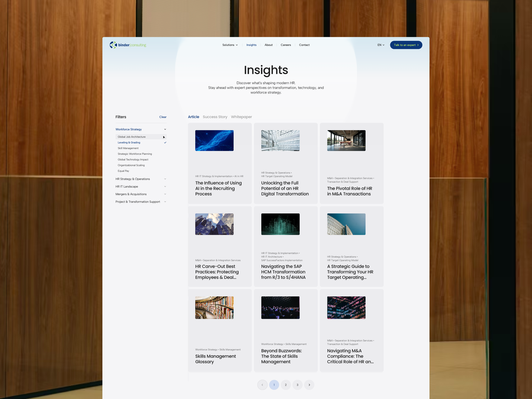
Task: Expand the Mergers & Acquisitions filter
Action: tap(141, 194)
